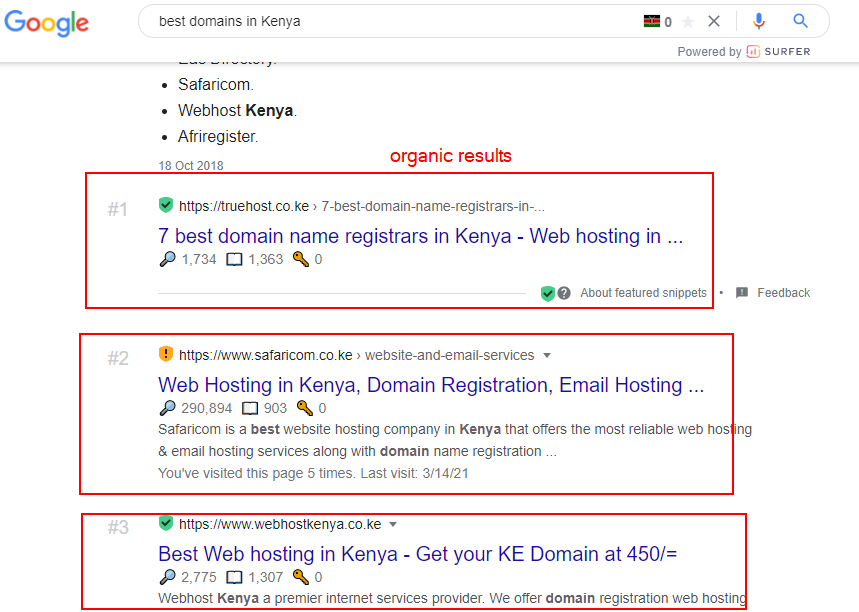Click the star icon in search bar
This screenshot has height=612, width=859.
point(688,21)
